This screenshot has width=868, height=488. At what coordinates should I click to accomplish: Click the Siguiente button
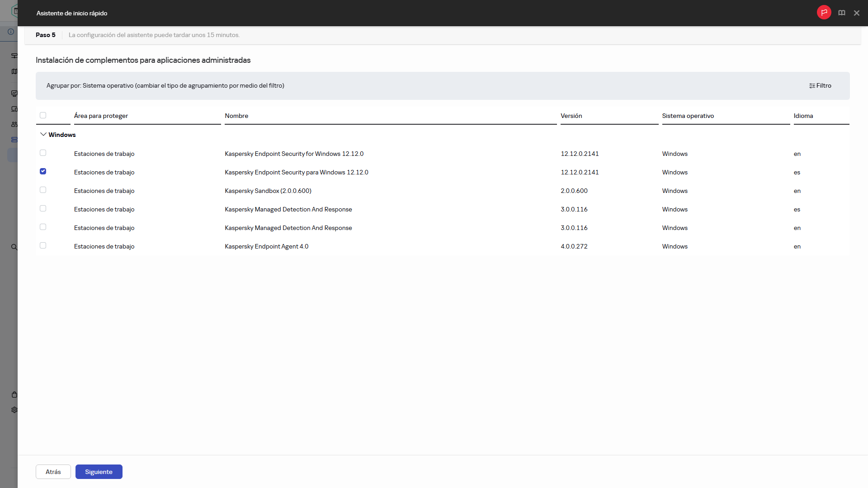coord(99,472)
